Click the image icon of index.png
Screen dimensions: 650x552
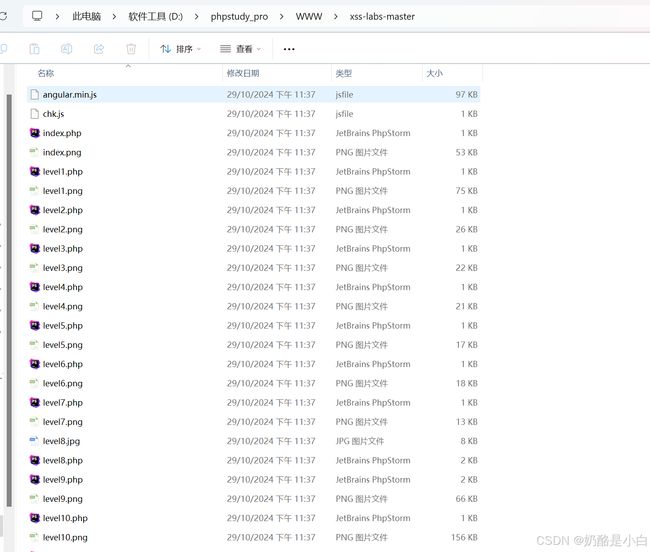[x=34, y=152]
